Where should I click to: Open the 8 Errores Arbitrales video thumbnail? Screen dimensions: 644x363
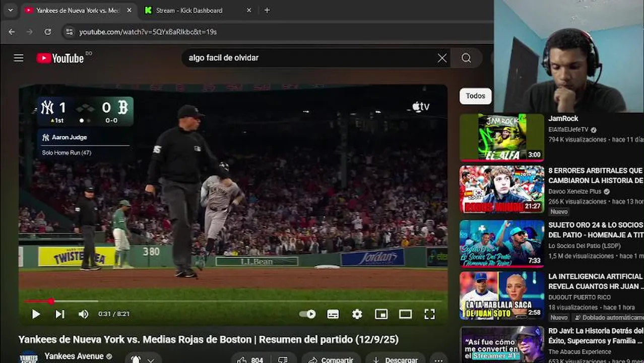pos(502,190)
